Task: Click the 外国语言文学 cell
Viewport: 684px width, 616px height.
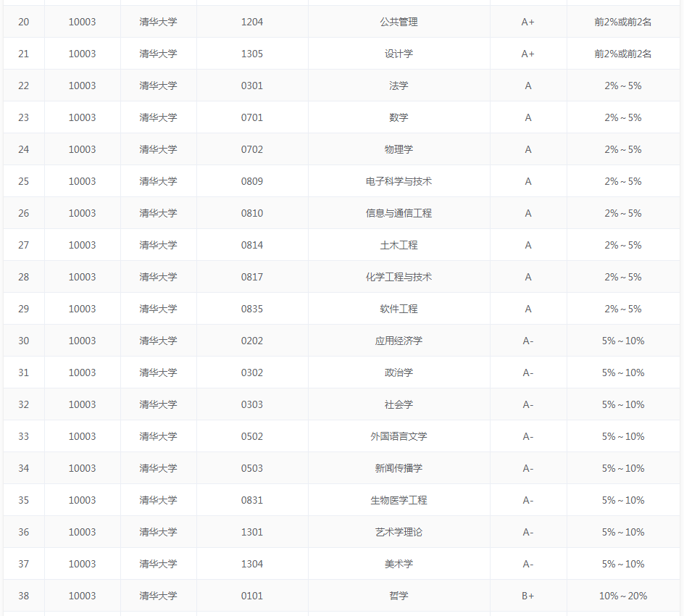Action: tap(399, 436)
